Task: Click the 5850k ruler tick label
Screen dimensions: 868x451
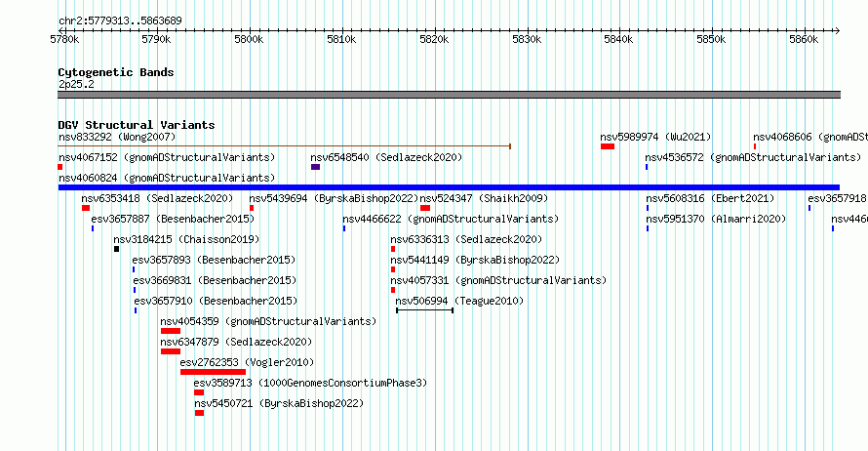Action: (x=711, y=40)
